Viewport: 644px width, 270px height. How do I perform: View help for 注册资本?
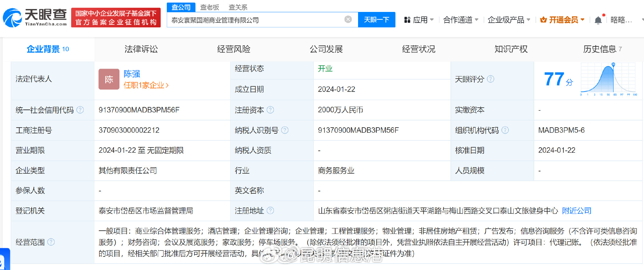pyautogui.click(x=270, y=110)
